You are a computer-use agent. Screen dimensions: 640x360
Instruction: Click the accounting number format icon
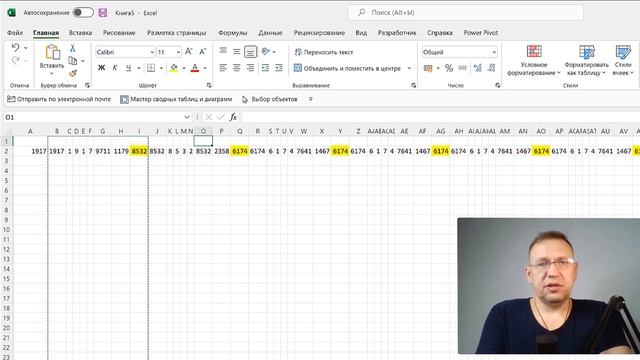click(x=428, y=68)
